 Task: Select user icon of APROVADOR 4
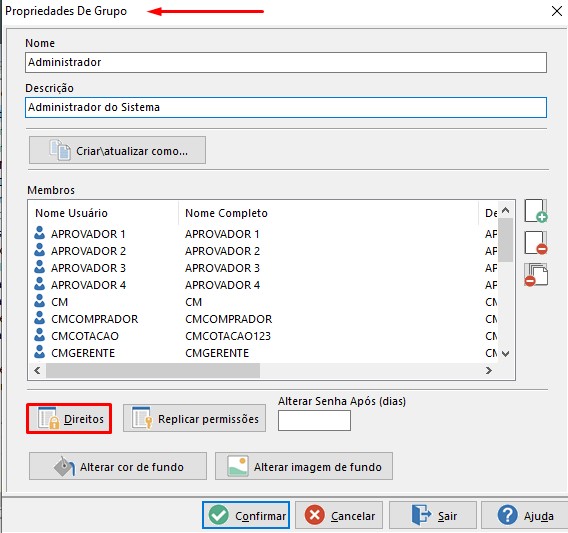click(x=39, y=284)
